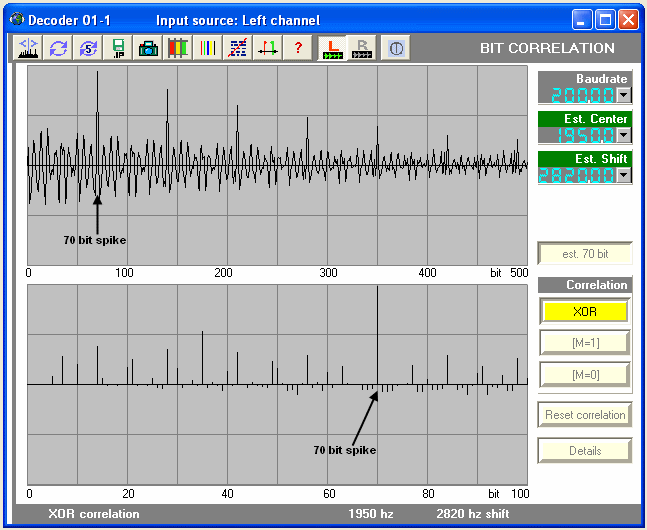Switch correlation to [M=0]
This screenshot has height=530, width=647.
pos(585,375)
